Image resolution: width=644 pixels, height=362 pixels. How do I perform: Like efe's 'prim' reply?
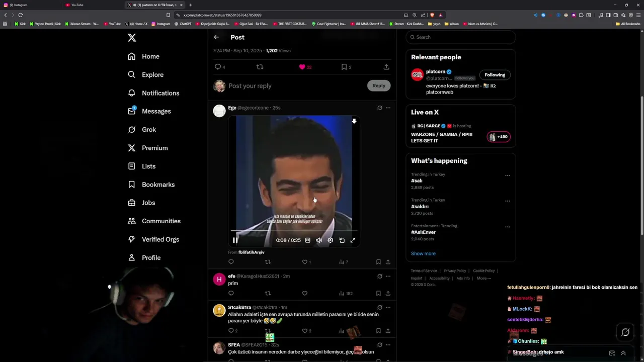[304, 293]
